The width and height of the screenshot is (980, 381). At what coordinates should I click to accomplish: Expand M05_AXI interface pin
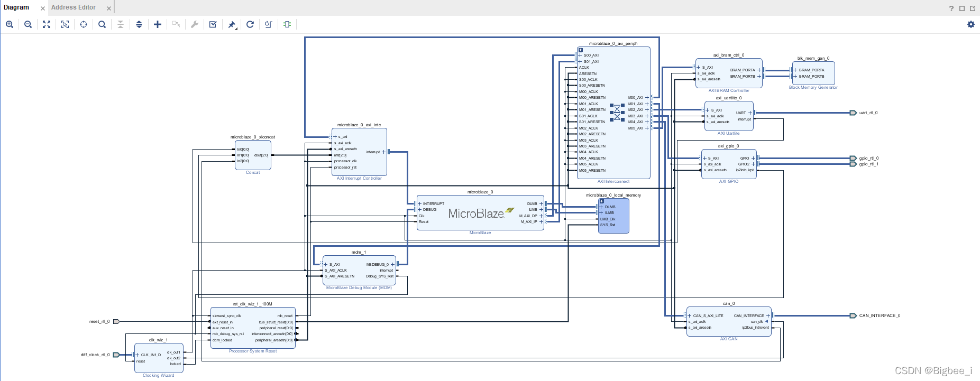[647, 128]
